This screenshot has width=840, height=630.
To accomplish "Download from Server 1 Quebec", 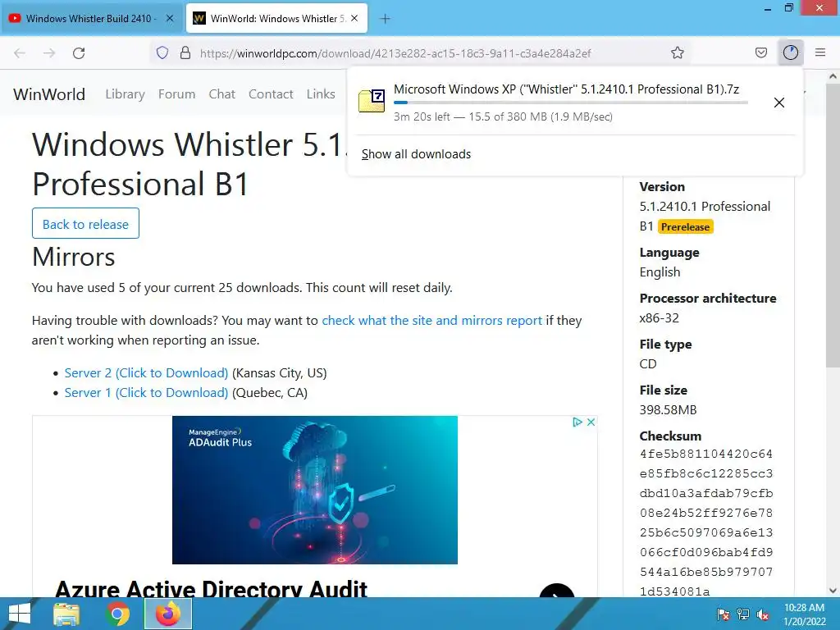I will (146, 393).
